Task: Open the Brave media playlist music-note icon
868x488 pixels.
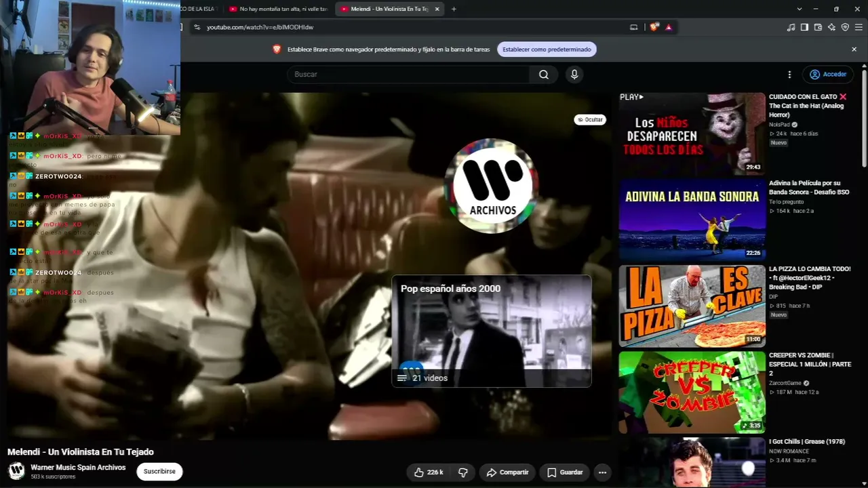Action: (x=791, y=27)
